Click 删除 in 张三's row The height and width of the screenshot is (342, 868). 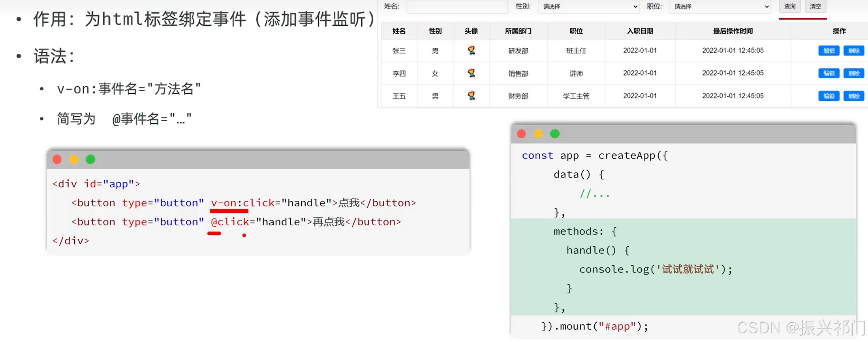(x=854, y=51)
